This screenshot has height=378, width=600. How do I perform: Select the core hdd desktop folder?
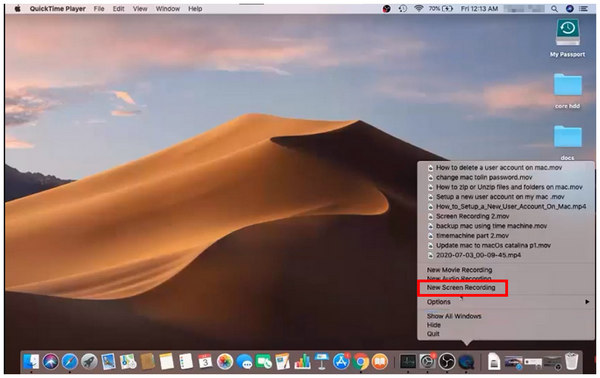tap(567, 91)
